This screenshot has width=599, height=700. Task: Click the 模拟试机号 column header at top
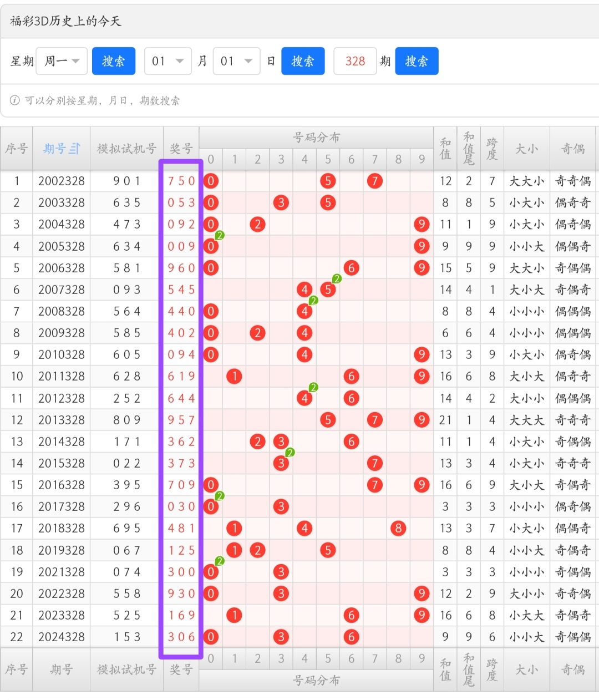pyautogui.click(x=126, y=149)
